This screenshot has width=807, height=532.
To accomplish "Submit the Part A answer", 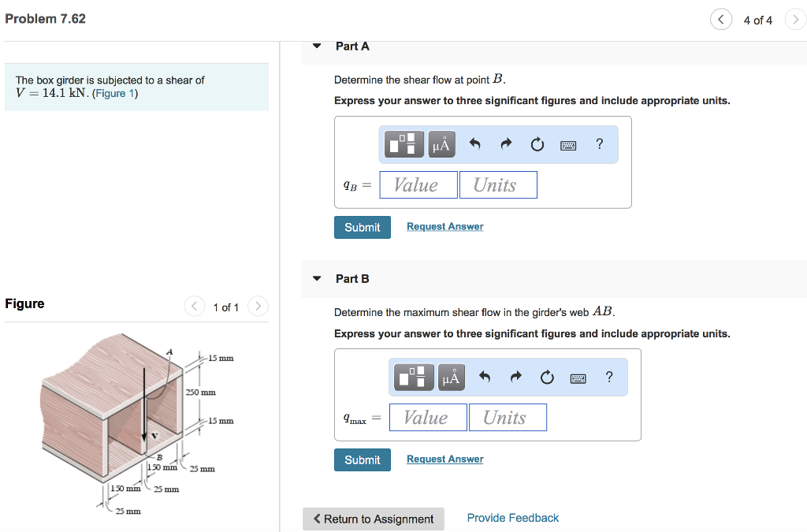I will coord(362,227).
